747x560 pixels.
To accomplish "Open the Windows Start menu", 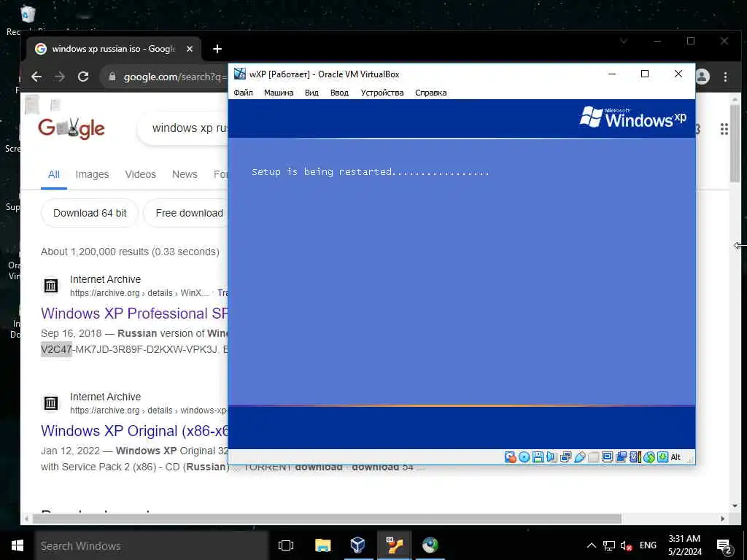I will click(18, 545).
